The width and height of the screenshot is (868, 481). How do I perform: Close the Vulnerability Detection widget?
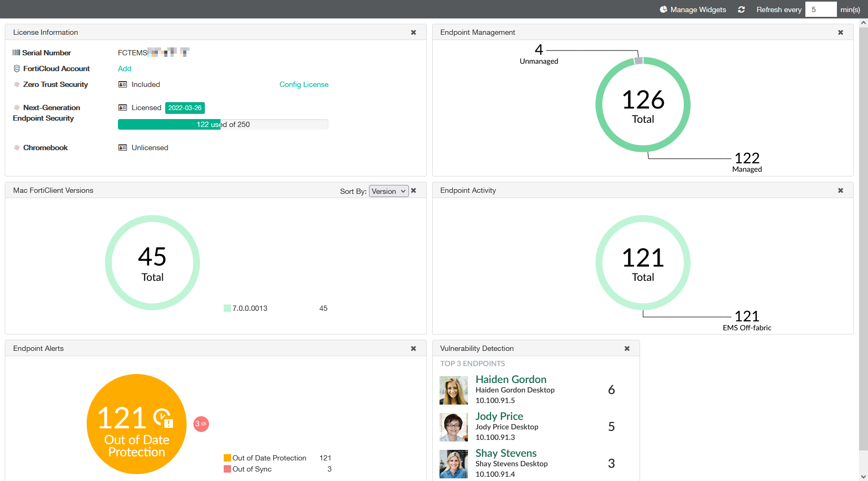626,349
